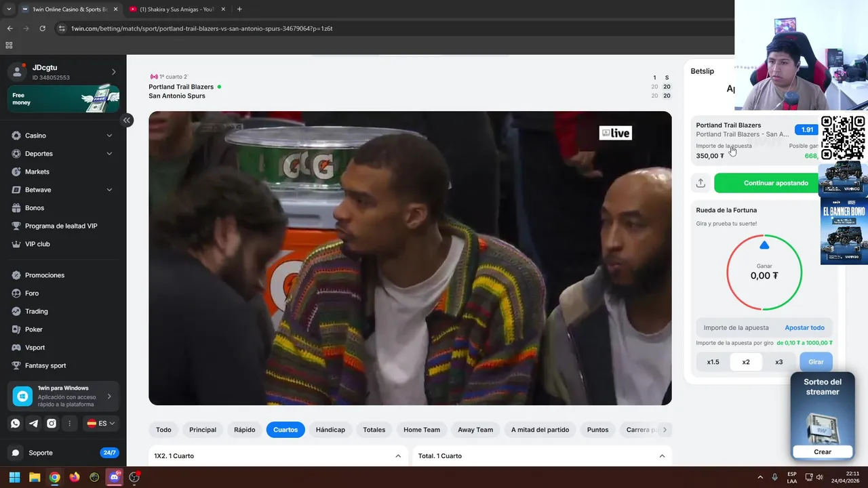Screen dimensions: 868x488
Task: Open the Instagram icon
Action: [x=52, y=424]
